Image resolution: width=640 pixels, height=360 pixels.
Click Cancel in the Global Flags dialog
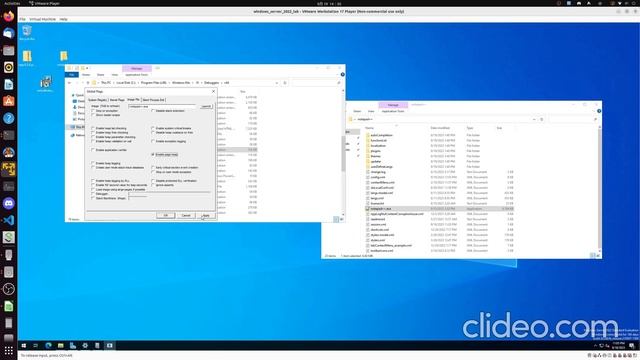[186, 216]
